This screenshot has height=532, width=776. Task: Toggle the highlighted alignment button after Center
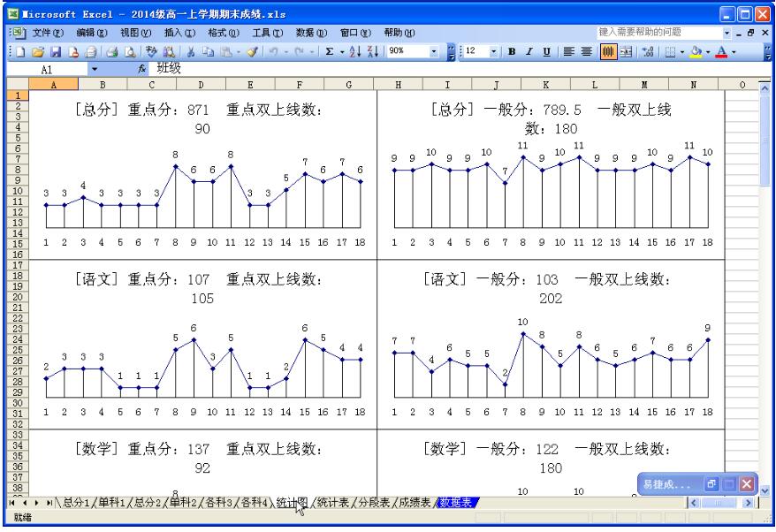pyautogui.click(x=608, y=51)
